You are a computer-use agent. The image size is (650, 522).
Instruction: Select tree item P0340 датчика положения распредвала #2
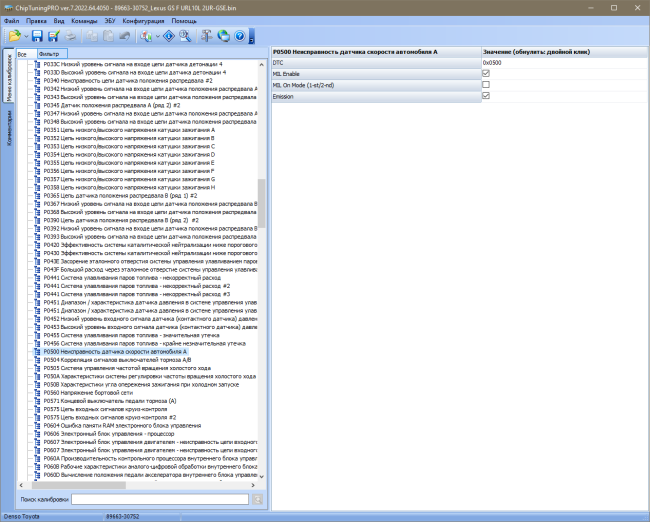coord(128,80)
